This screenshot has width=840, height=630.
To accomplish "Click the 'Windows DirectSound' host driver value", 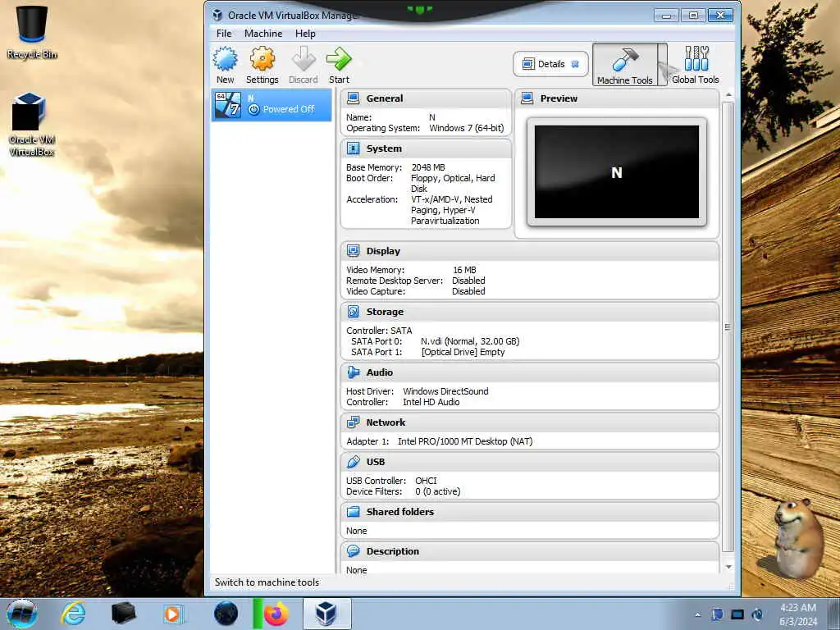I will click(x=445, y=391).
